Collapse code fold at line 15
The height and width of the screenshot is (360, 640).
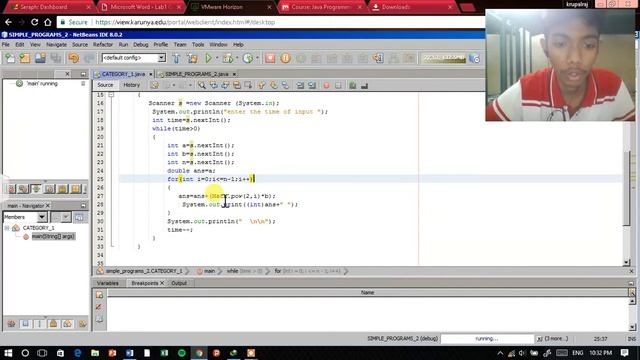tap(111, 95)
